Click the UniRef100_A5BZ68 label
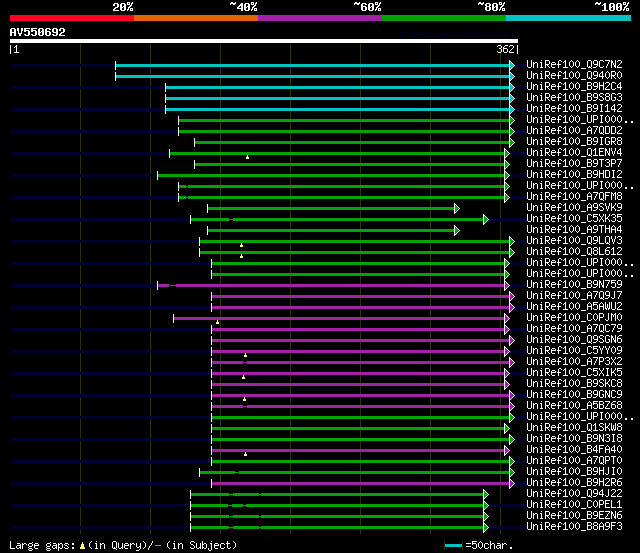 (x=574, y=406)
